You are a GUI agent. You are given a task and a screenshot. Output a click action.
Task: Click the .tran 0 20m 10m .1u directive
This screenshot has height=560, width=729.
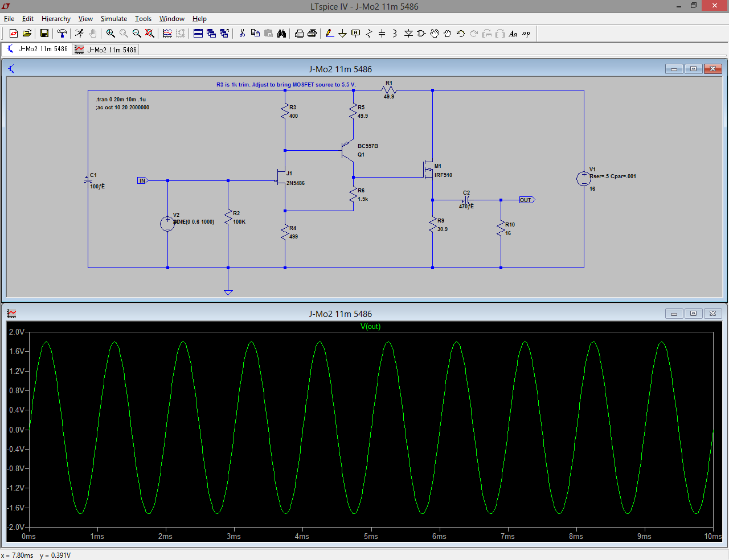pos(121,100)
